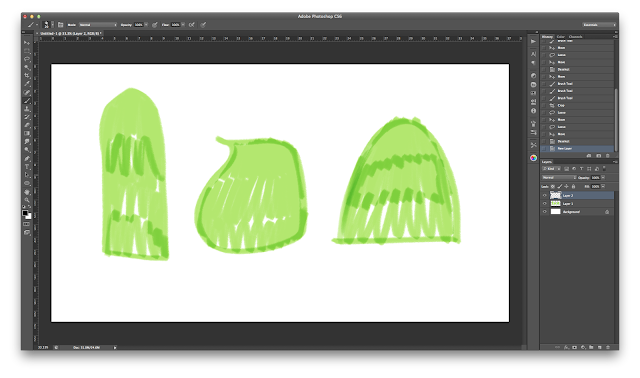Hide Layer 2 using its eye icon
The image size is (640, 378).
coord(544,196)
